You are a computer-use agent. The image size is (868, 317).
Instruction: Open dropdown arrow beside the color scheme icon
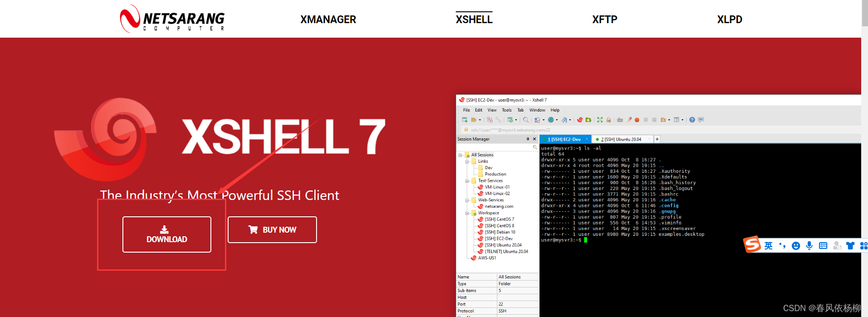[543, 120]
